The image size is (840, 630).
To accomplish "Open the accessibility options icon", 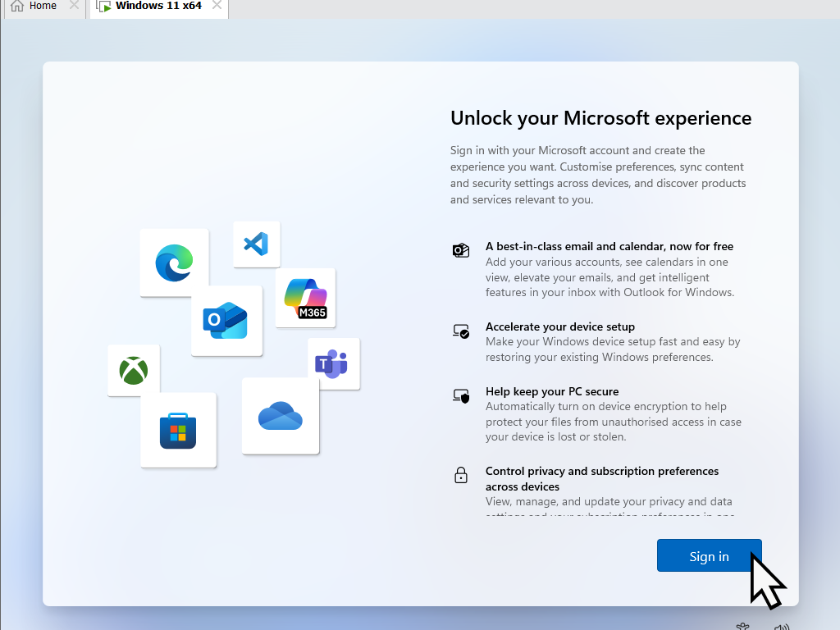I will coord(742,625).
